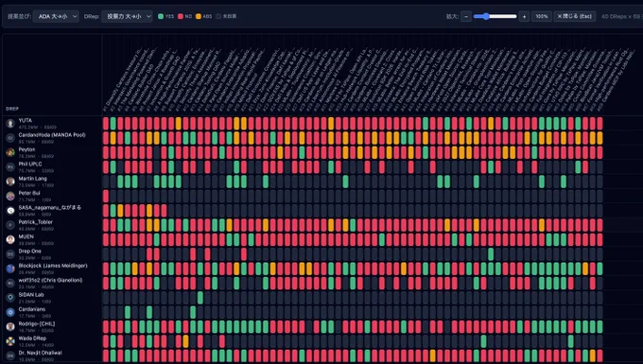Click Patrick_Tobler's avatar icon
Viewport: 643px width, 364px height.
[10, 225]
